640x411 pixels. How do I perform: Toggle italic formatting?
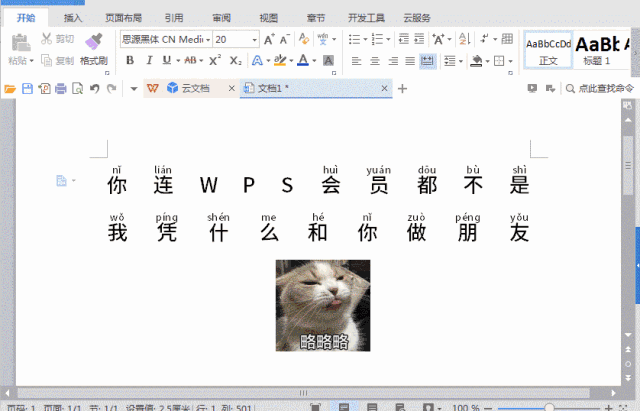(149, 60)
